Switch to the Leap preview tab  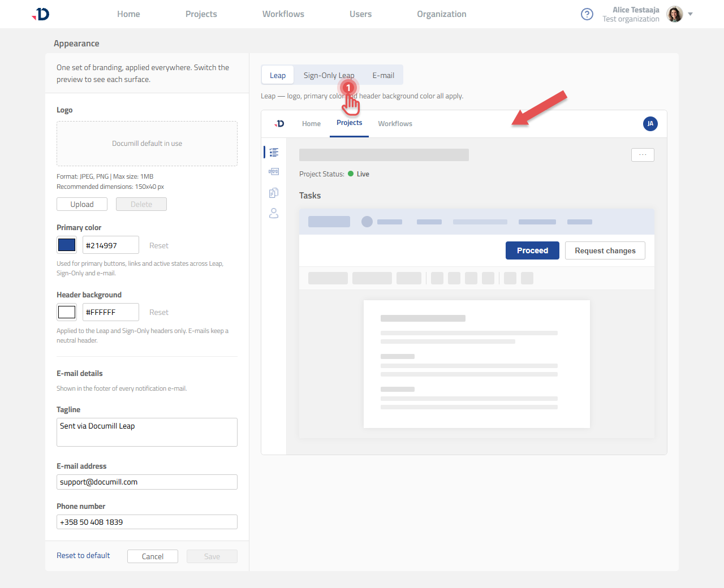point(278,75)
